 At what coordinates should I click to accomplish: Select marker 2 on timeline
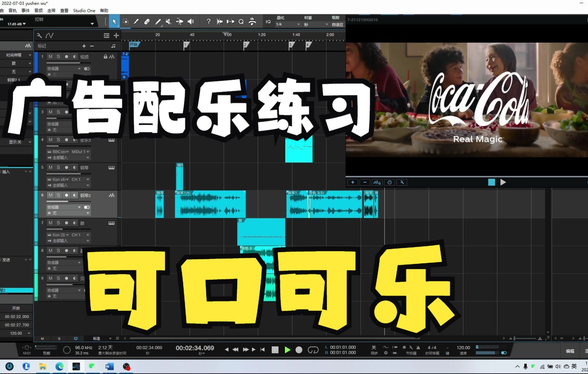point(246,45)
